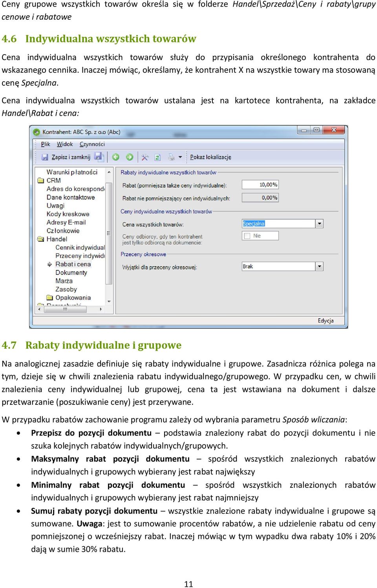Click tree horizontal scrollbar left arrow
Viewport: 377px width, 588px height.
point(39,309)
